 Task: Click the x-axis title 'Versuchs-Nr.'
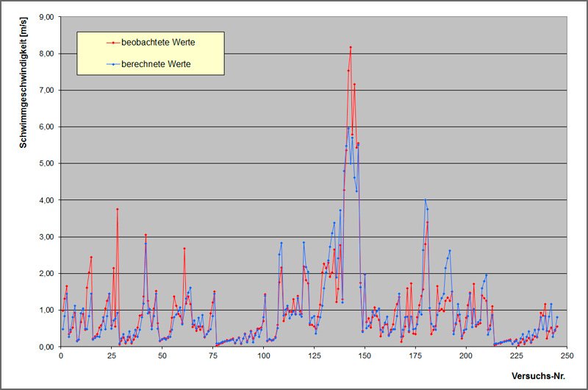pyautogui.click(x=540, y=375)
